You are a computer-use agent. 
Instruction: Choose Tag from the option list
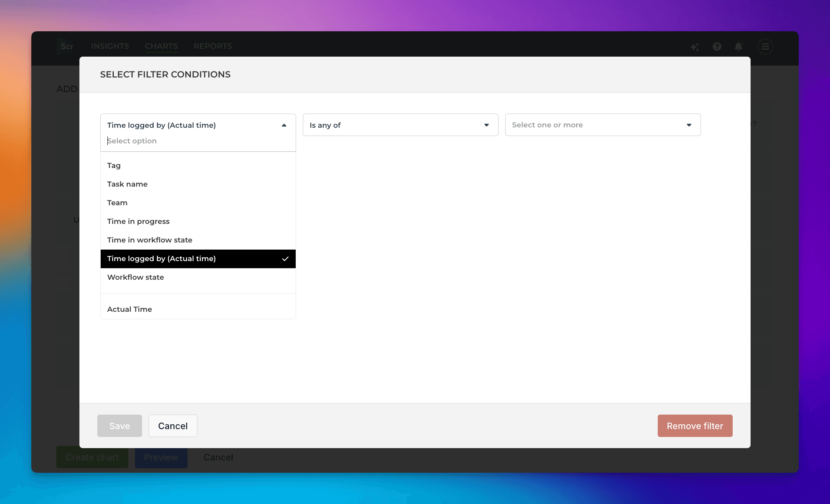click(x=114, y=165)
